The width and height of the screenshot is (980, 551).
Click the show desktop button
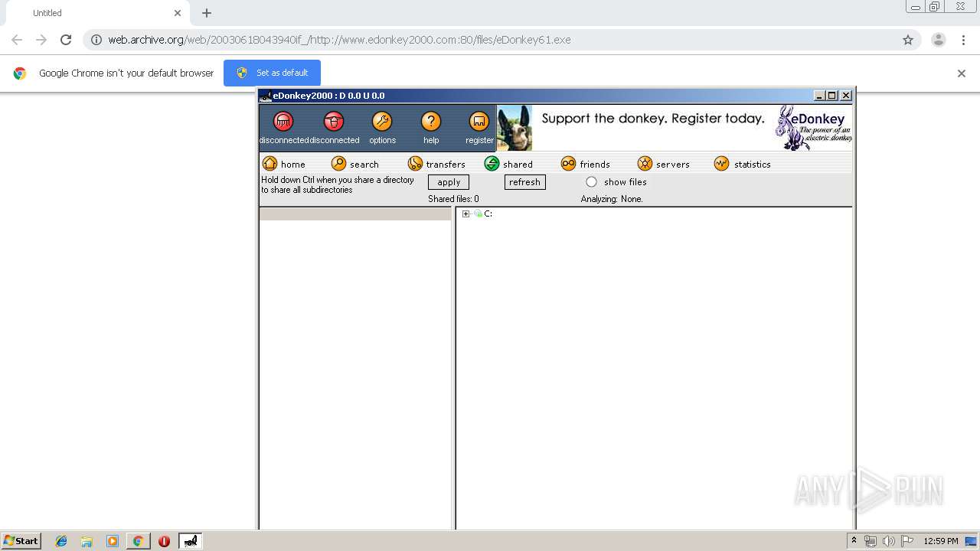coord(972,541)
